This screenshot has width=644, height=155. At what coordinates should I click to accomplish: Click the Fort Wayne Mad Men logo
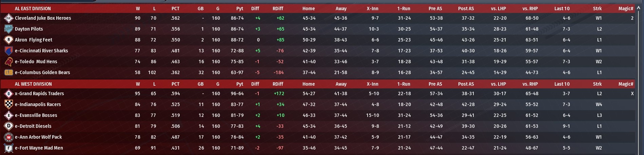pyautogui.click(x=8, y=148)
